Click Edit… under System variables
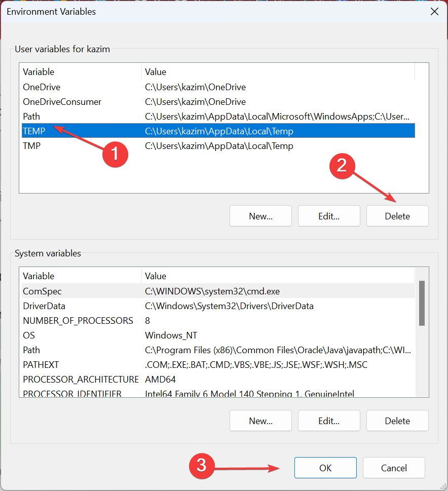The height and width of the screenshot is (491, 448). coord(329,421)
